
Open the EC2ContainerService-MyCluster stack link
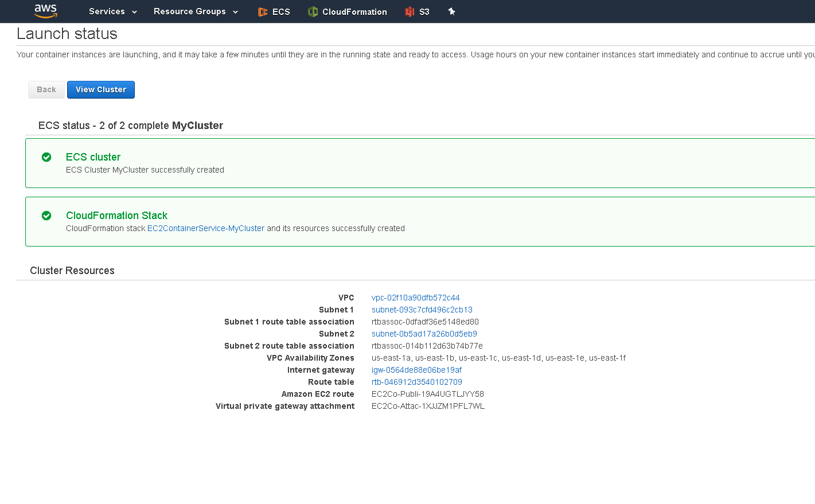pos(206,228)
